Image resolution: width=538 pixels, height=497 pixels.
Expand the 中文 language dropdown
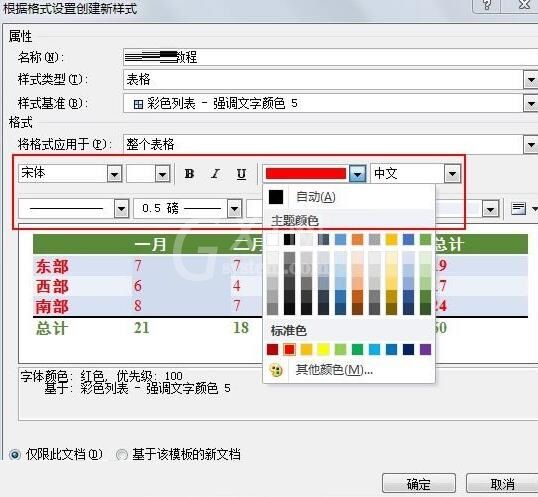click(x=452, y=174)
